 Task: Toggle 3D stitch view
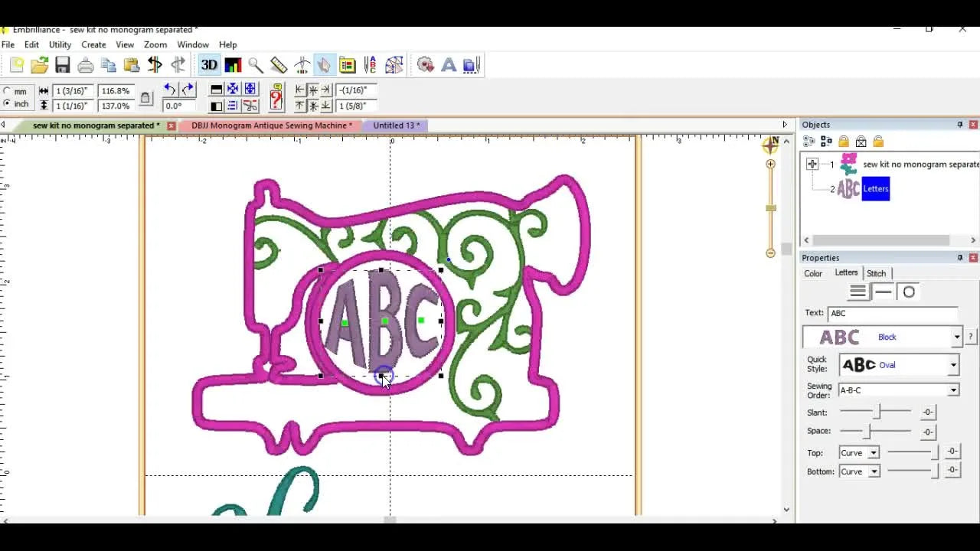[x=209, y=65]
